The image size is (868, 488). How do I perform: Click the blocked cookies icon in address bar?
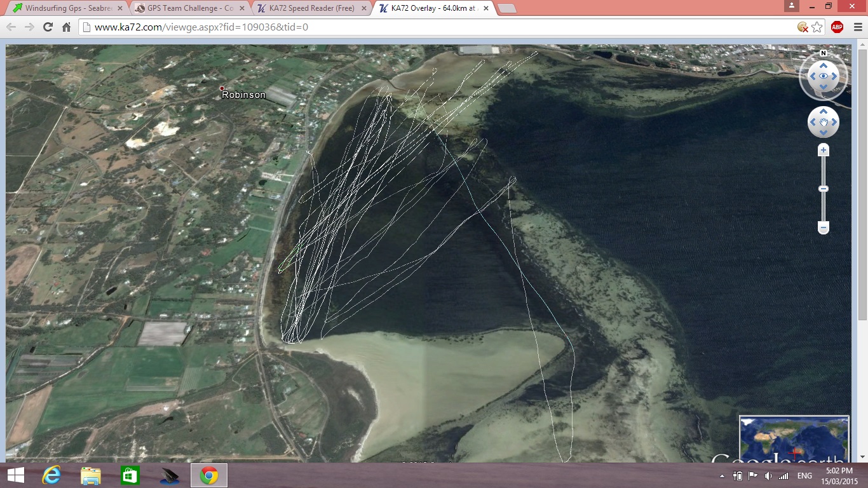click(x=803, y=27)
